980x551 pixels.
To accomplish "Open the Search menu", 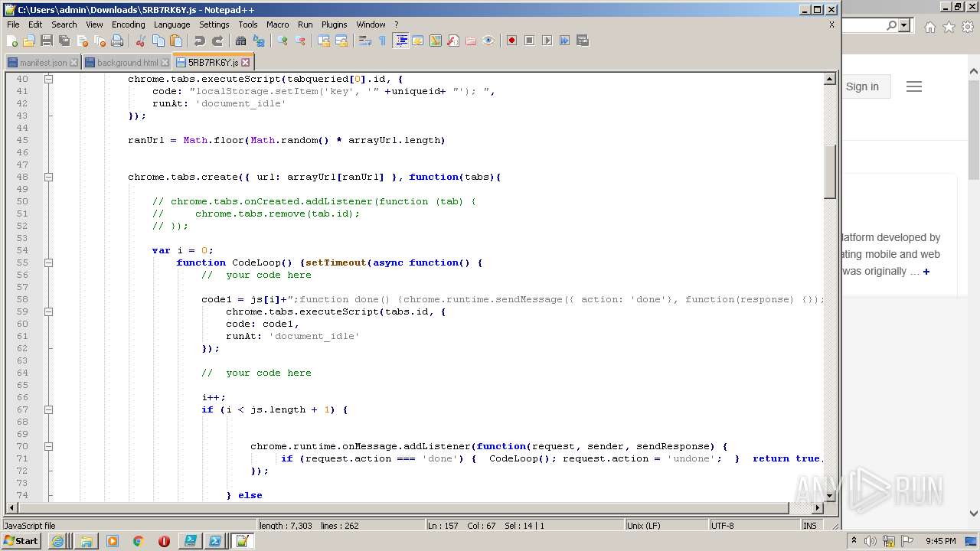I will click(64, 24).
